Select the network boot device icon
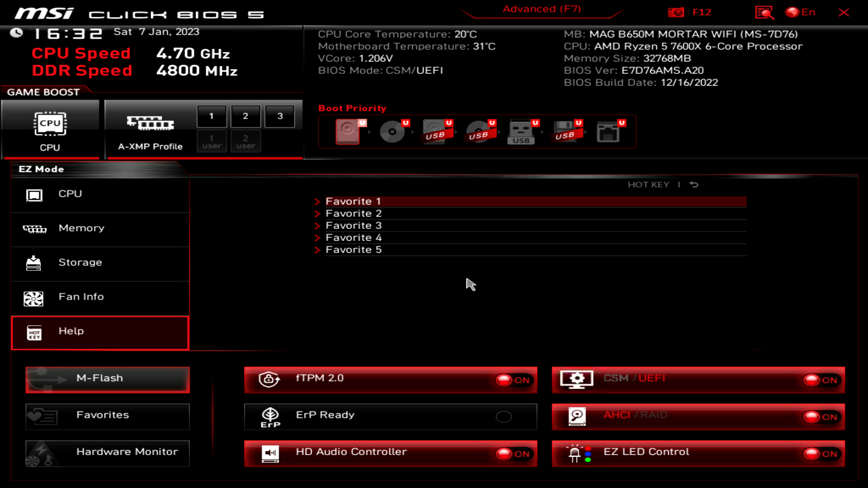Screen dimensions: 868x488 [x=608, y=132]
